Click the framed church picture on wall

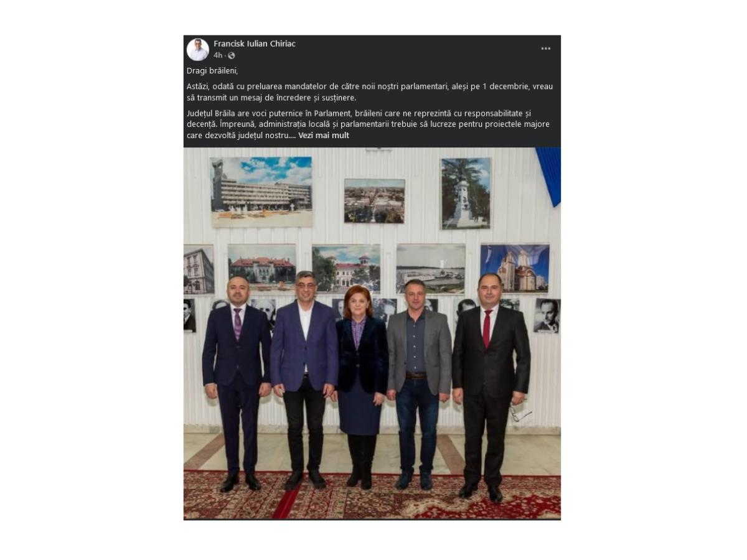point(515,268)
